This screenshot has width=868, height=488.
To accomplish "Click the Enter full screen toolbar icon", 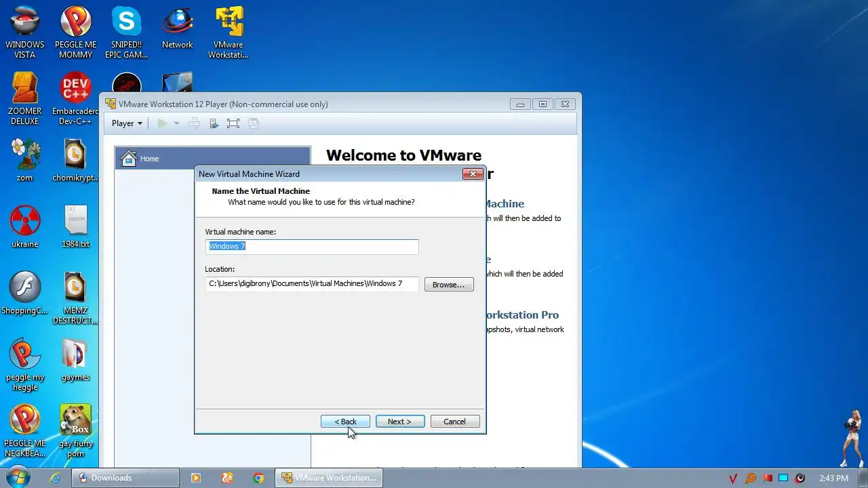I will 233,123.
